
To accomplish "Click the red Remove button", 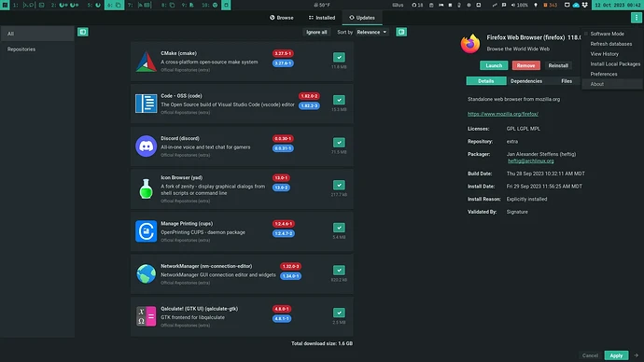I will (525, 65).
